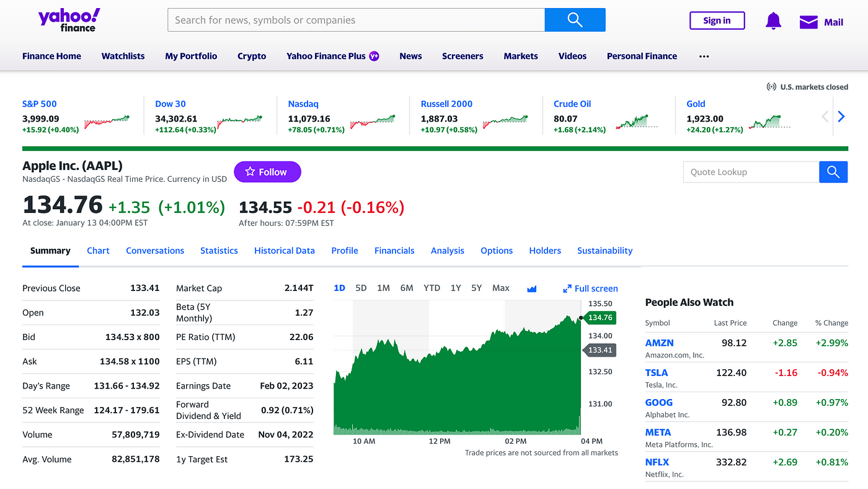
Task: Open the Russell 2000 index link
Action: pos(446,104)
